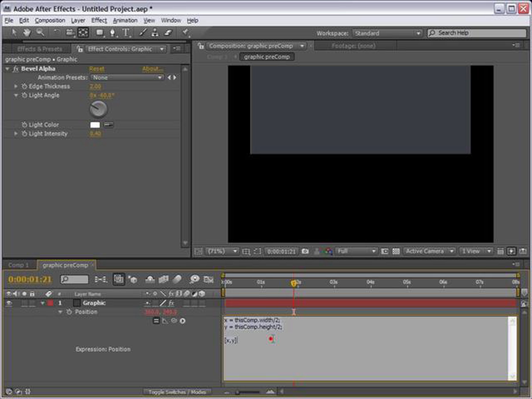
Task: Click the Light Intensity 0.40 value
Action: pyautogui.click(x=95, y=134)
